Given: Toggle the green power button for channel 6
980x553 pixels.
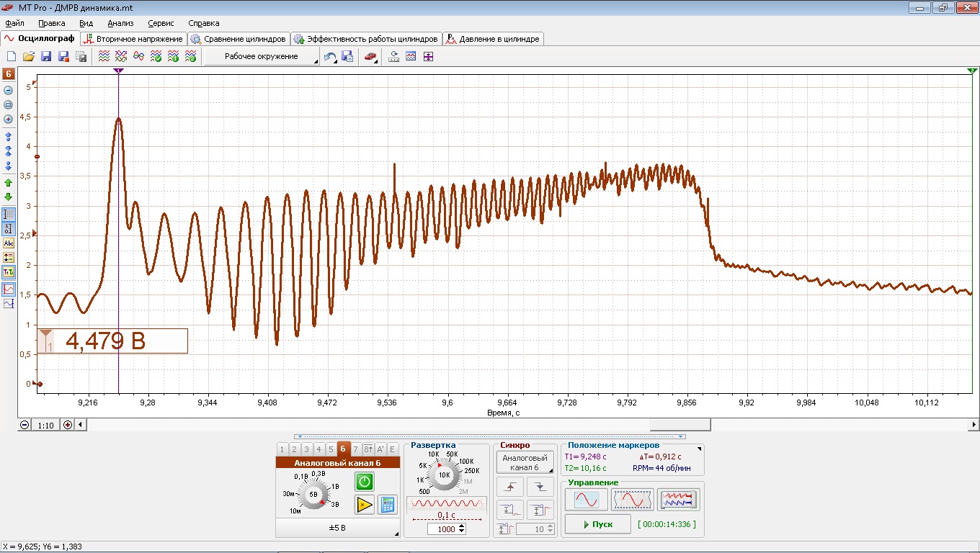Looking at the screenshot, I should (x=365, y=482).
